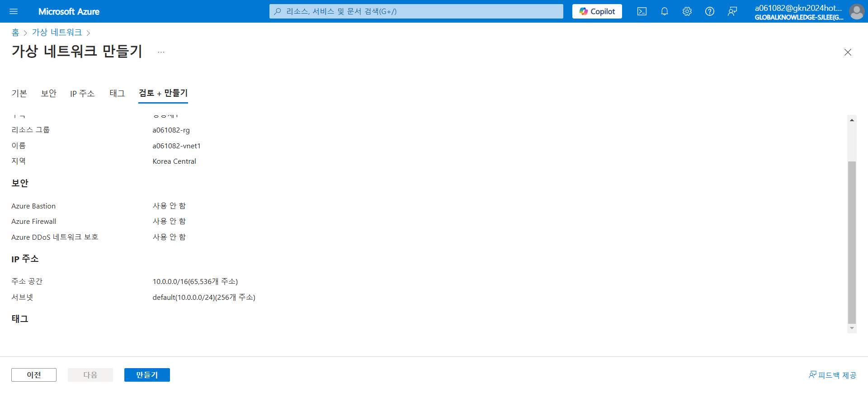Viewport: 868px width, 393px height.
Task: Click Azure DDoS 네트워크 보호 label
Action: click(55, 237)
